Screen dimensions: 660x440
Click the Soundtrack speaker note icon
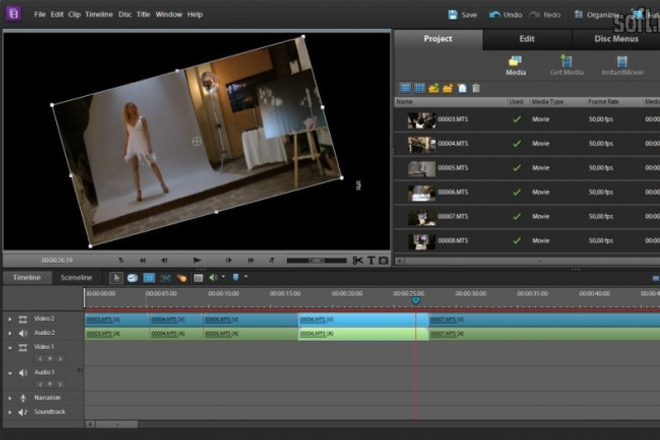point(23,412)
